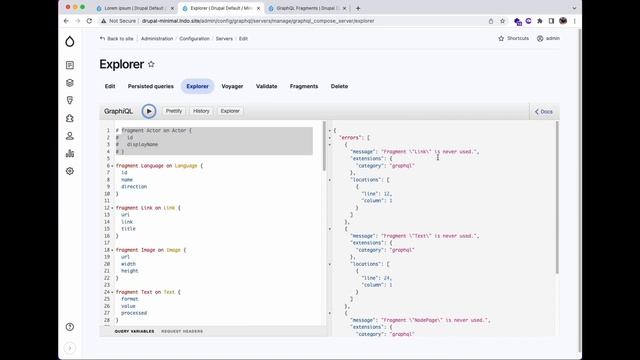Screen dimensions: 640x360
Task: Click the Not Secure warning indicator
Action: coord(118,21)
